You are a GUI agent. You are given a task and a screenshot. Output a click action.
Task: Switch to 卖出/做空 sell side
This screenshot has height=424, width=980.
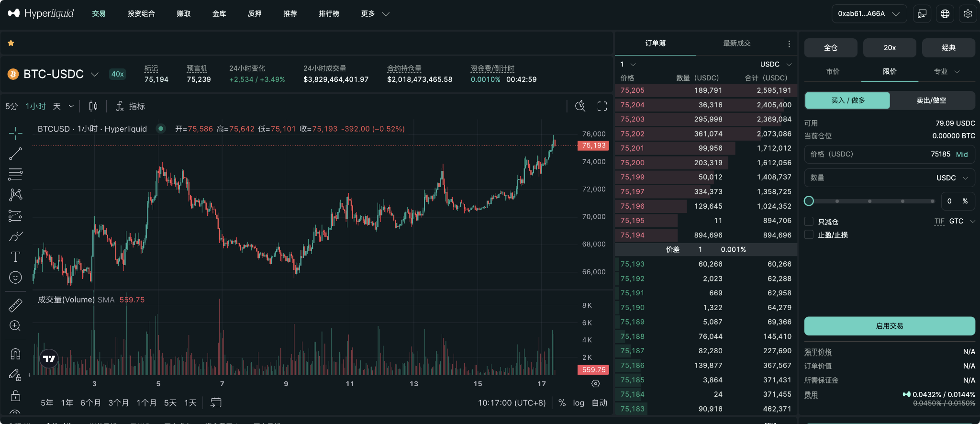(x=931, y=100)
